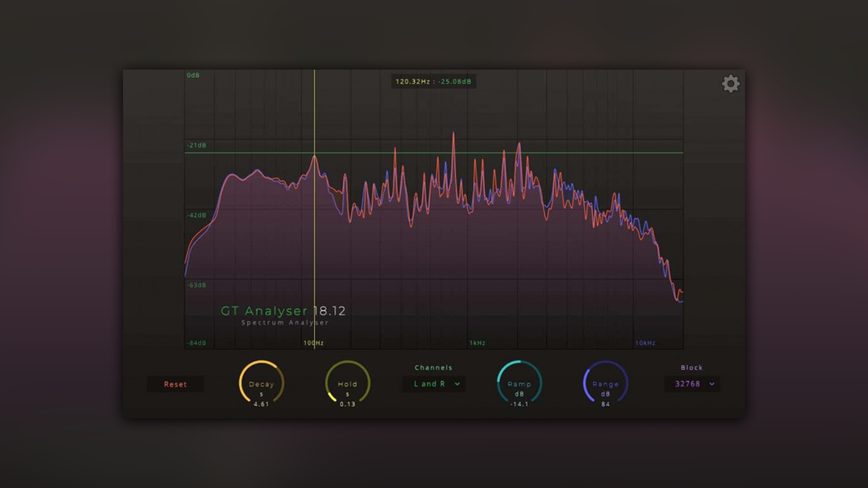Click the Channels label
This screenshot has height=488, width=868.
[x=434, y=368]
